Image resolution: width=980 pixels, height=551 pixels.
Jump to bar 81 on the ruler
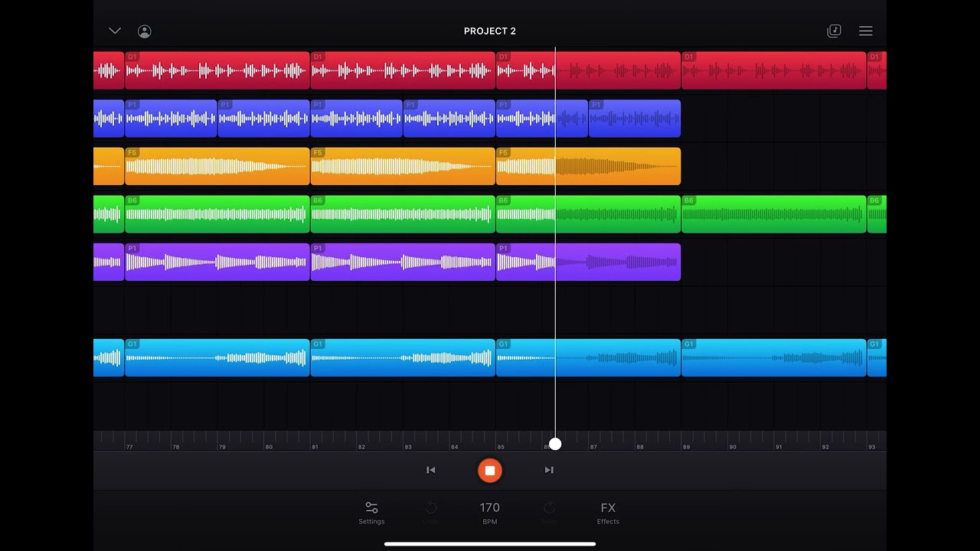pyautogui.click(x=315, y=447)
